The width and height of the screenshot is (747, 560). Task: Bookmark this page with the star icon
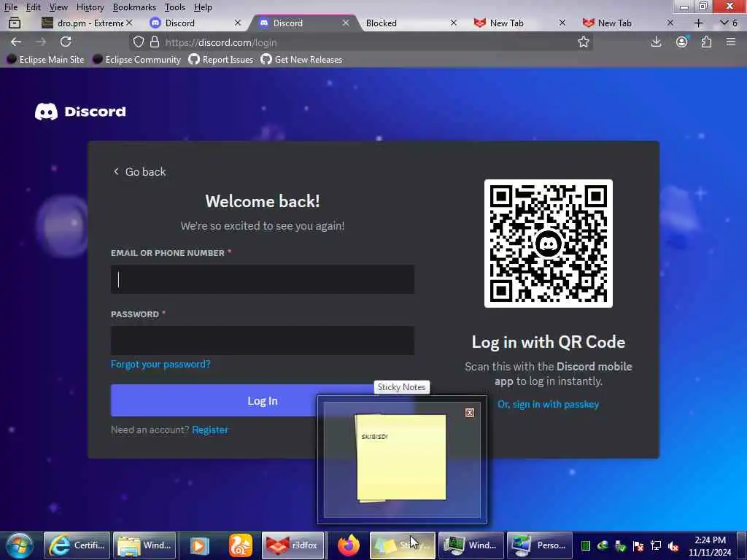[x=583, y=42]
